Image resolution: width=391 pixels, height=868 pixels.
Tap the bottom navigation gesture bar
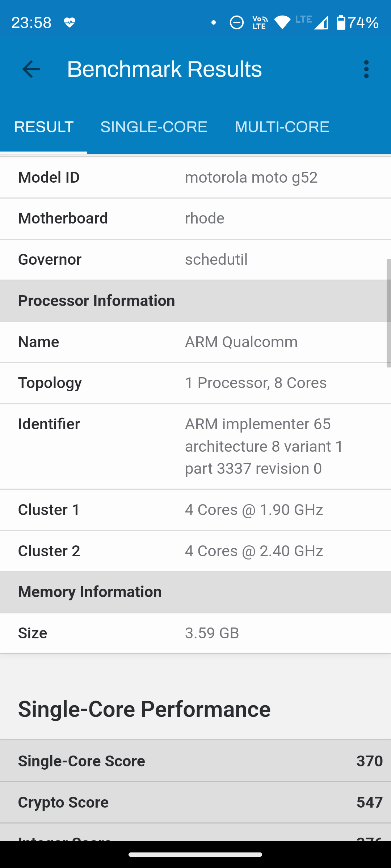pos(195,855)
